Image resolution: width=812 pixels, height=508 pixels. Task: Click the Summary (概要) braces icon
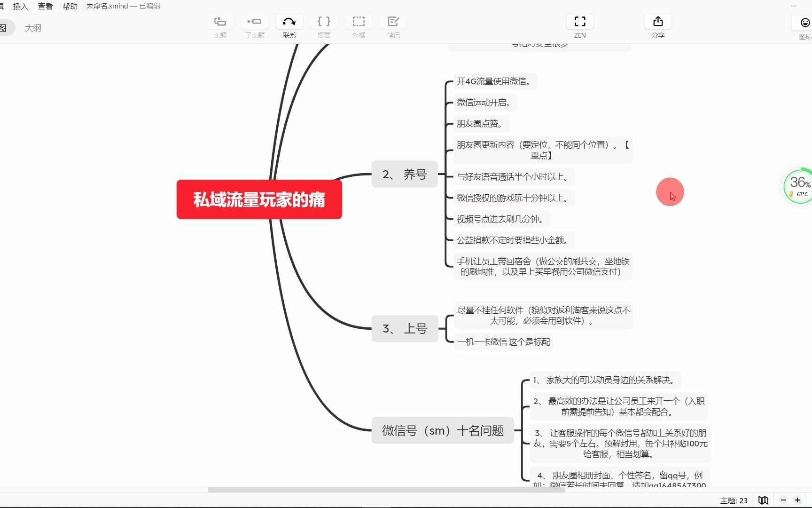[x=324, y=22]
